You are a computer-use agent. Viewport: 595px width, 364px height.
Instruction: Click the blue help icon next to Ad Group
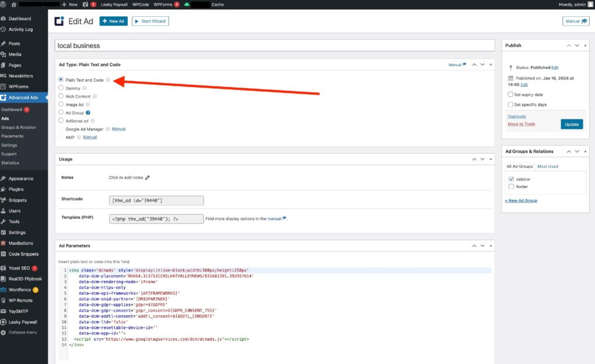pyautogui.click(x=88, y=112)
